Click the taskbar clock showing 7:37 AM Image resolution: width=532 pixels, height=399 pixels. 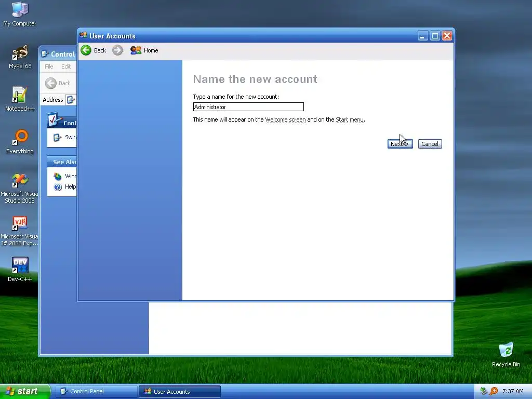(513, 391)
